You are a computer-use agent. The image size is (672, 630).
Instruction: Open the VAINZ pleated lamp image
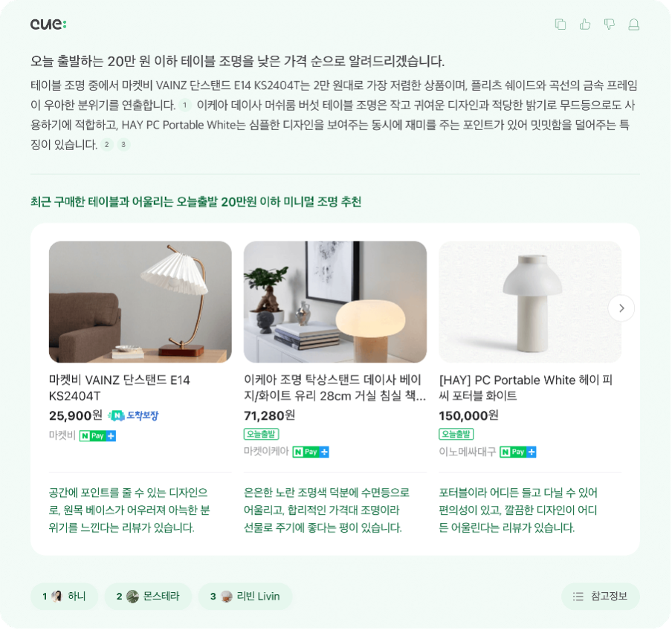tap(140, 302)
